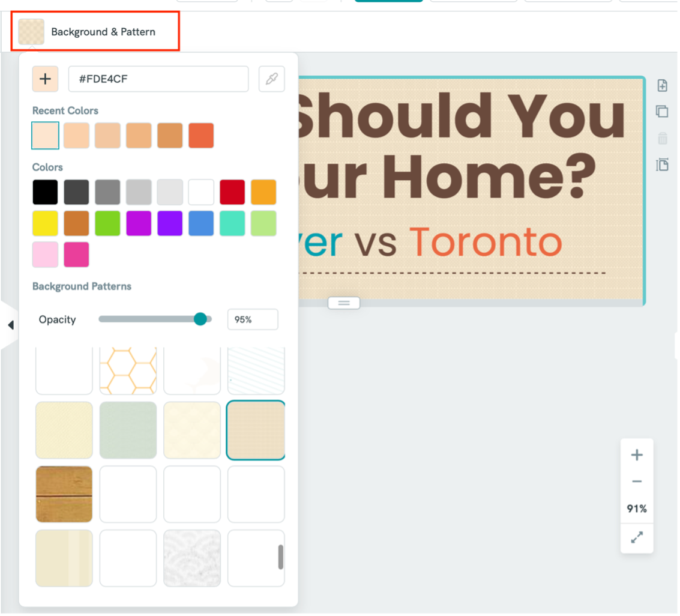680x616 pixels.
Task: Click the pattern list scrollbar
Action: (281, 558)
